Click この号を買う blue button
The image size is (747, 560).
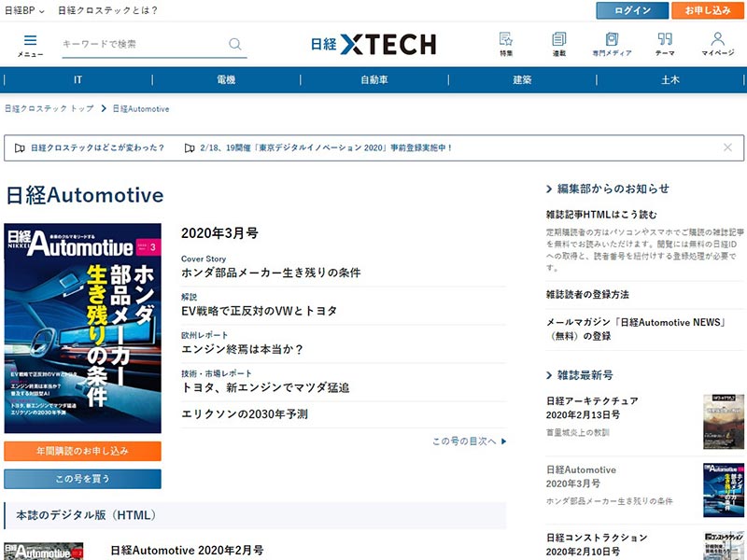pyautogui.click(x=82, y=479)
